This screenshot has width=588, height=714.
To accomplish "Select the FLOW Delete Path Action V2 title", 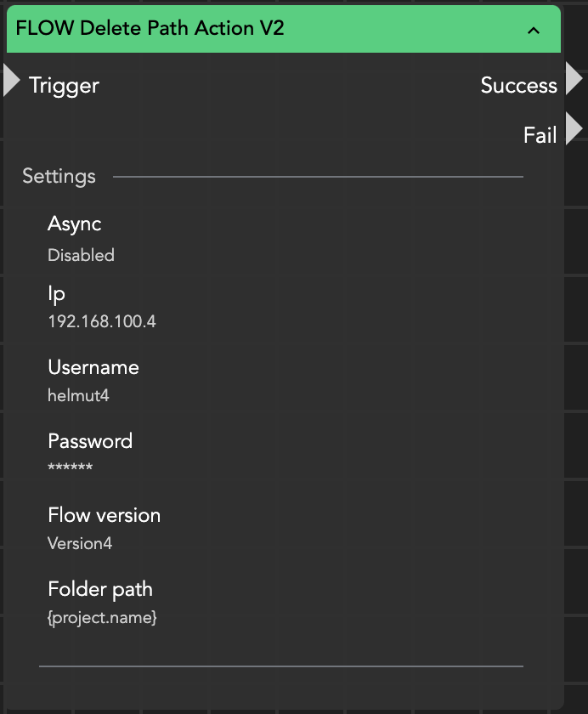I will point(150,28).
